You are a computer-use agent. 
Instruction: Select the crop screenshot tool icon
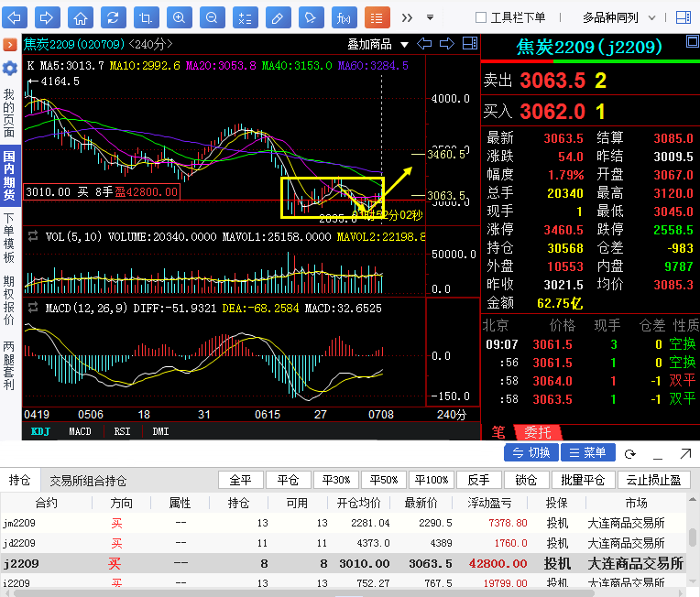[x=146, y=17]
